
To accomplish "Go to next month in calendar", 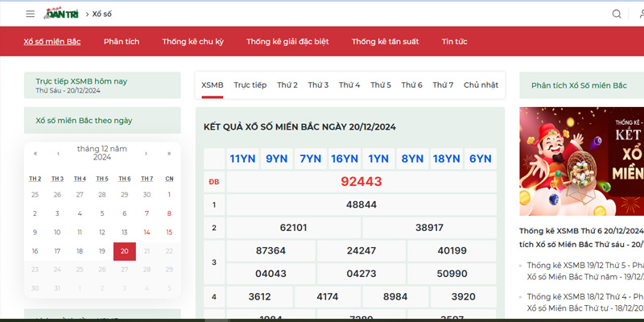I will (146, 153).
